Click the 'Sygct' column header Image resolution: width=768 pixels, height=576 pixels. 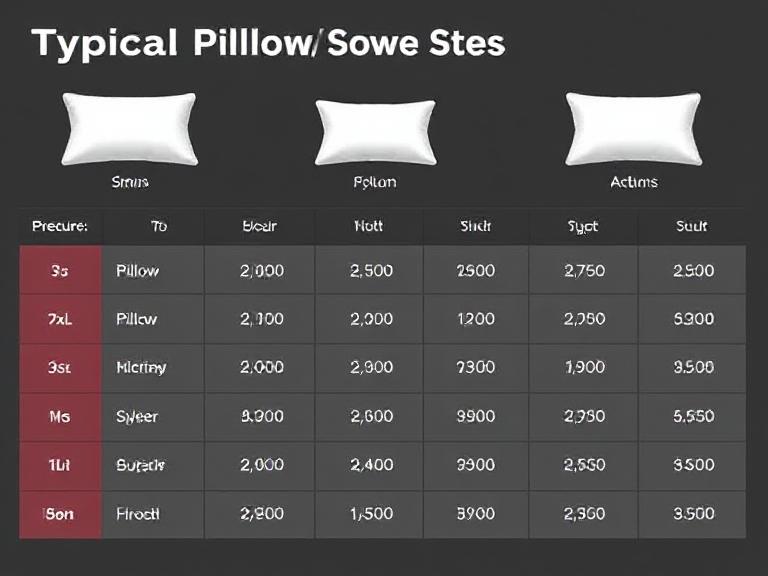pos(582,227)
